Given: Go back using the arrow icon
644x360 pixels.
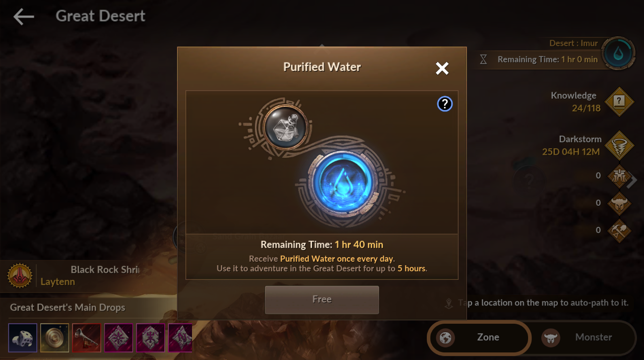Looking at the screenshot, I should point(24,17).
